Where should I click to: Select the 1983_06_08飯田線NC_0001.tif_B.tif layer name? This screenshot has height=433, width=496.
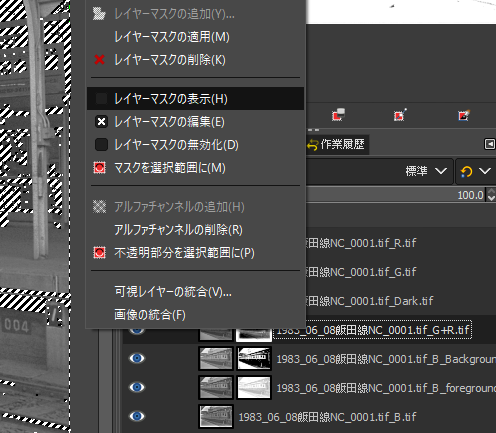[x=327, y=417]
